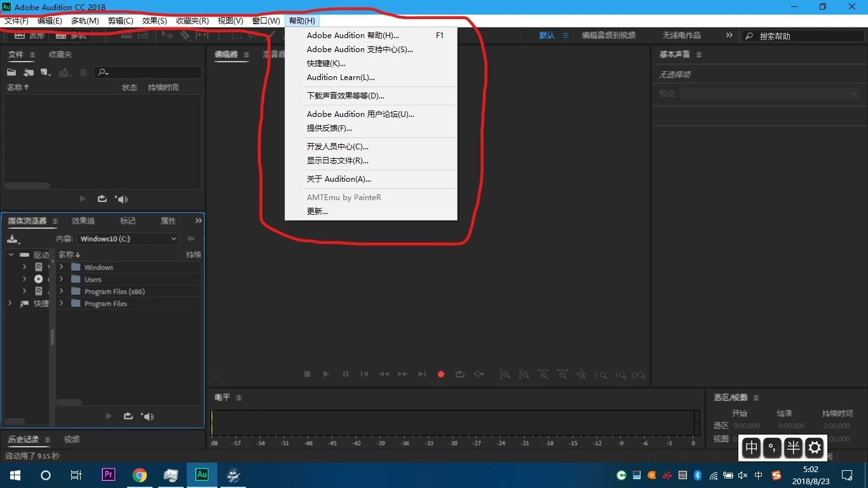This screenshot has width=868, height=488.
Task: Expand more workspaces chevron near 无线电作品
Action: point(729,36)
